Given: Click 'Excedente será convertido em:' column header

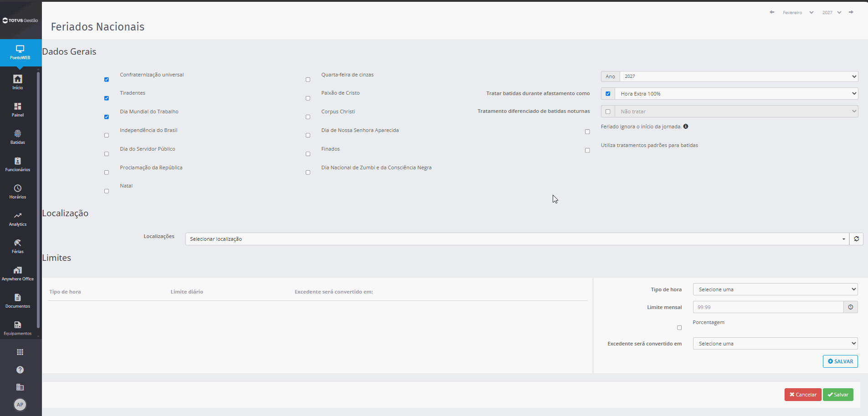Looking at the screenshot, I should [334, 292].
